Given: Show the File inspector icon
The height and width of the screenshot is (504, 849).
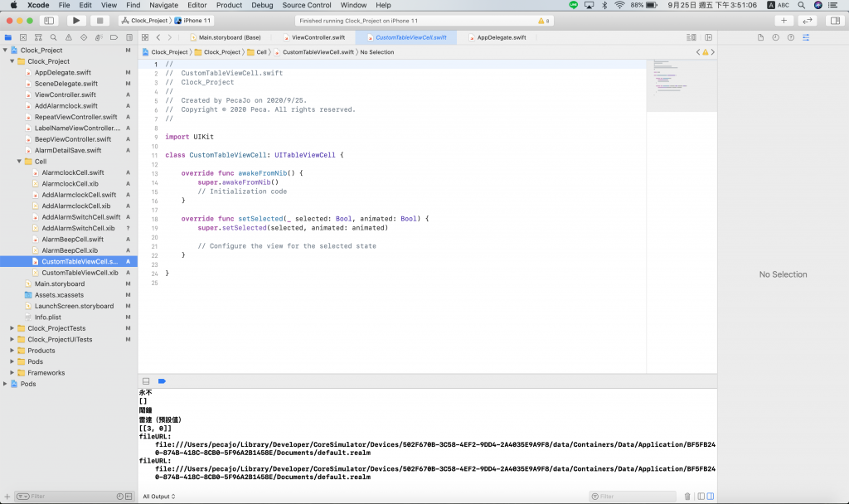Looking at the screenshot, I should pos(760,37).
